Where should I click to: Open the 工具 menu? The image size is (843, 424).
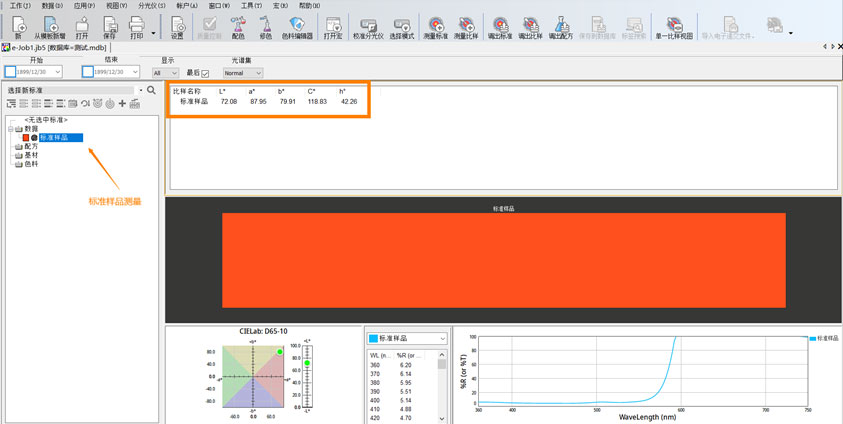pos(250,6)
